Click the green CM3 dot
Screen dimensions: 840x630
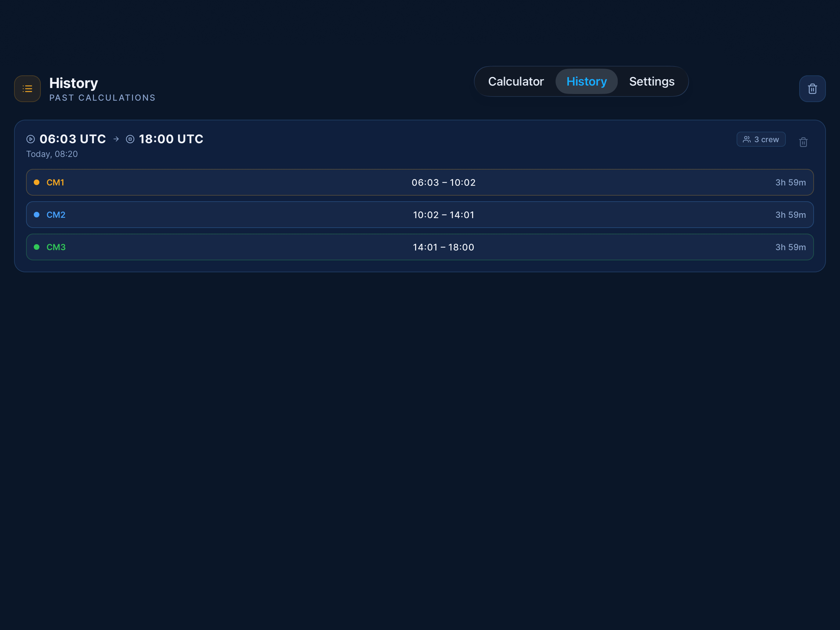point(36,247)
